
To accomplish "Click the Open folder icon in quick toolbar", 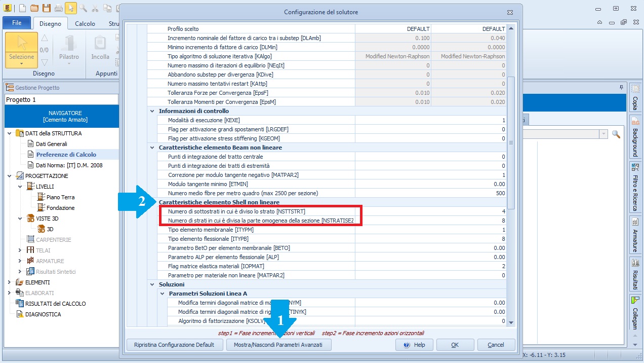I will pos(34,8).
